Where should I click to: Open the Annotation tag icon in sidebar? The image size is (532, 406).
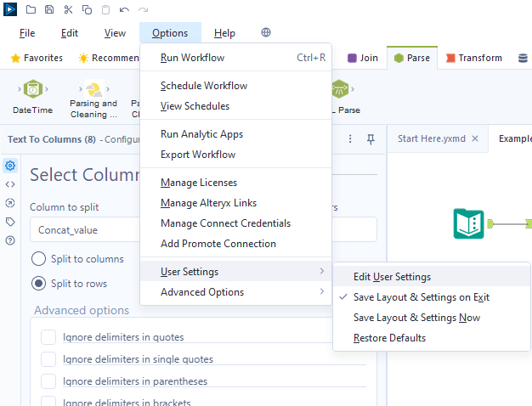click(10, 222)
